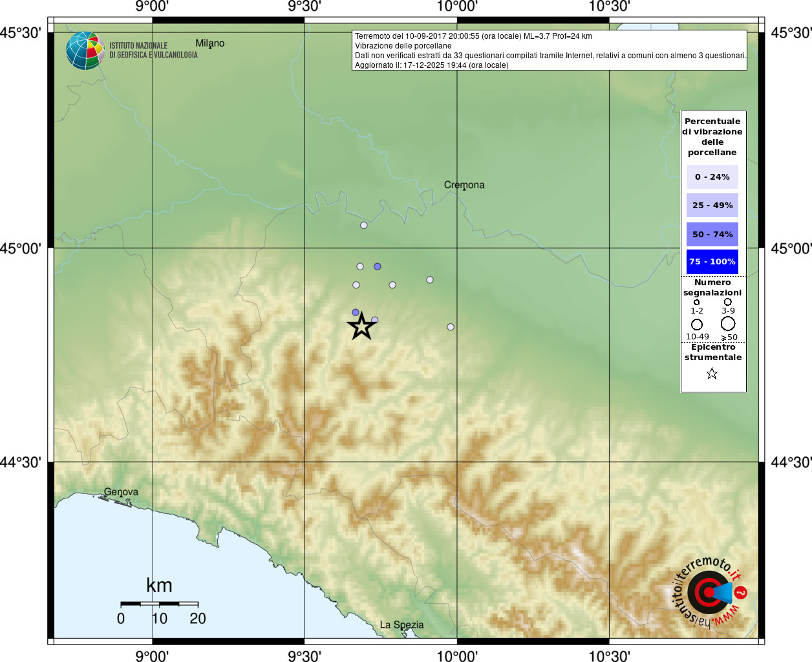Click the 10°30' longitude label on top edge

[x=609, y=6]
